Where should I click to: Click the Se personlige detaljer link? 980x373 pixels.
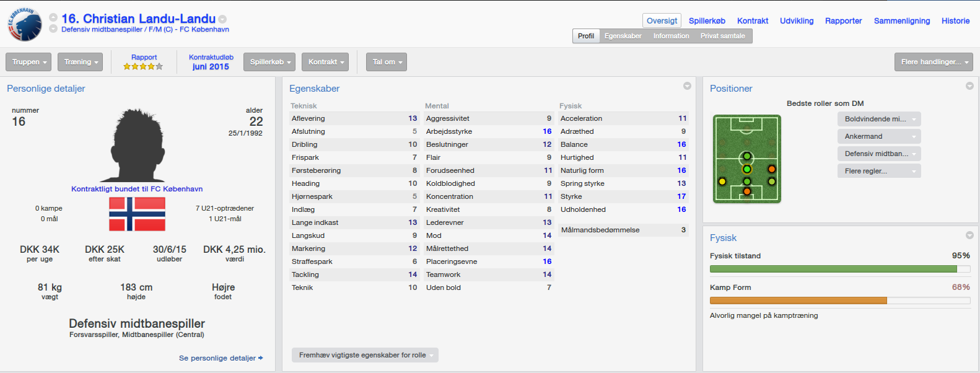pyautogui.click(x=221, y=358)
